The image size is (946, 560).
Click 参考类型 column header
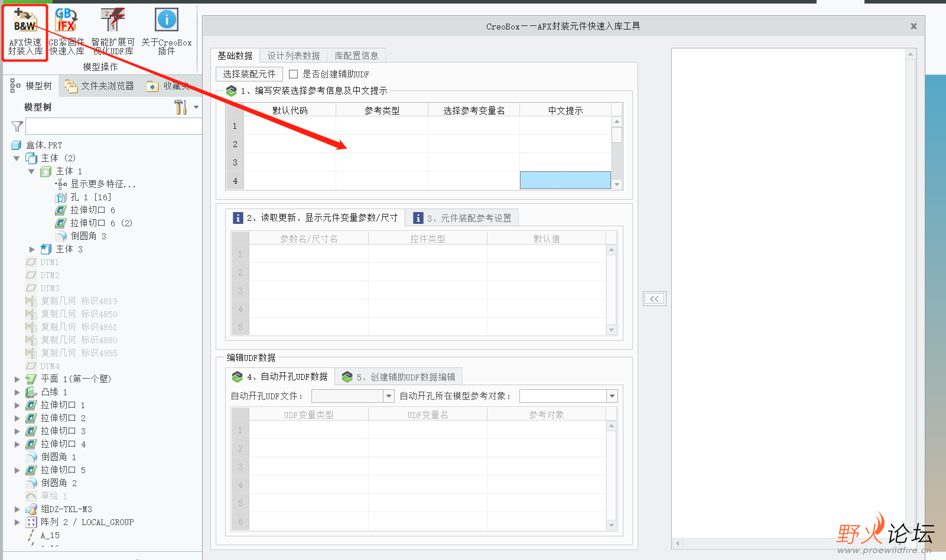click(382, 110)
